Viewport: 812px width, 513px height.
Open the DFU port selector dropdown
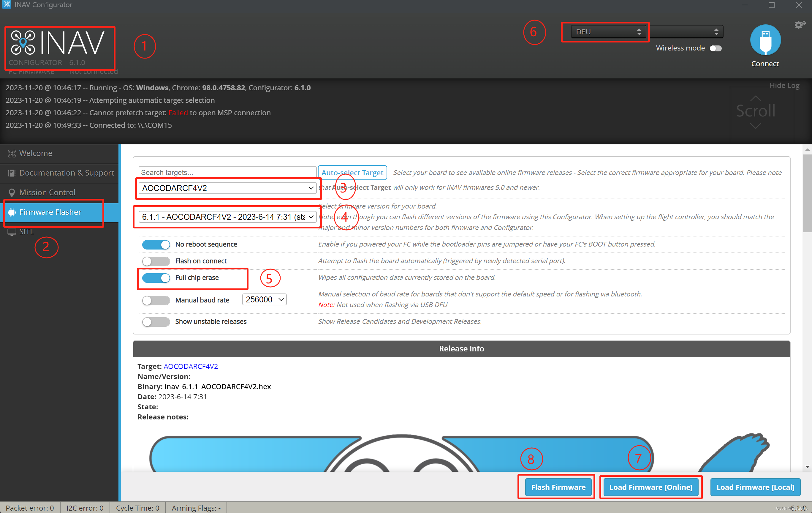608,32
